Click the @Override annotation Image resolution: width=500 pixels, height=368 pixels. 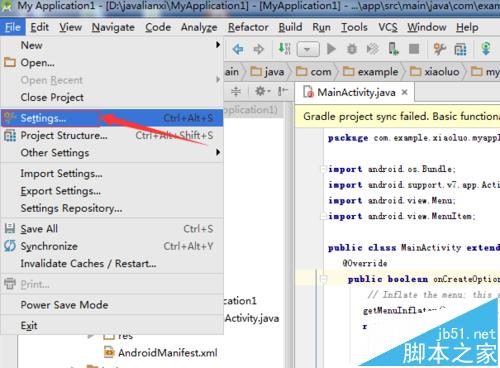tap(365, 263)
